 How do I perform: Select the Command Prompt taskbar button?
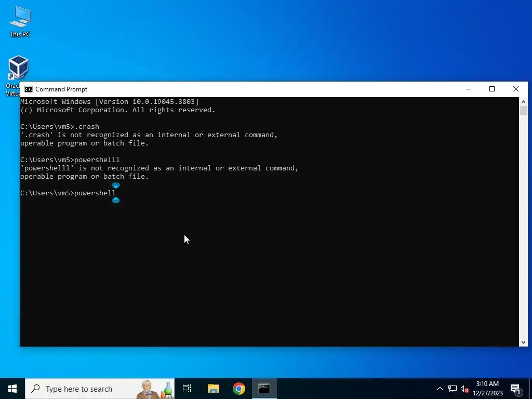[264, 389]
